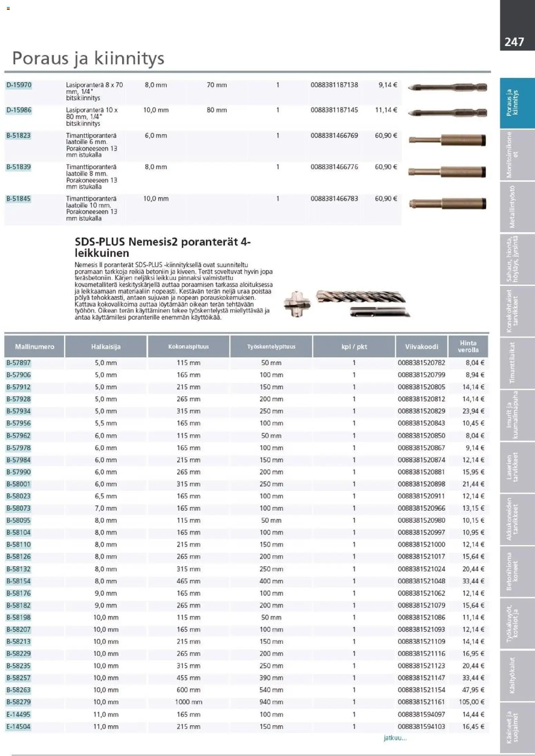Select model number B-57962
Image resolution: width=535 pixels, height=756 pixels.
coord(19,436)
